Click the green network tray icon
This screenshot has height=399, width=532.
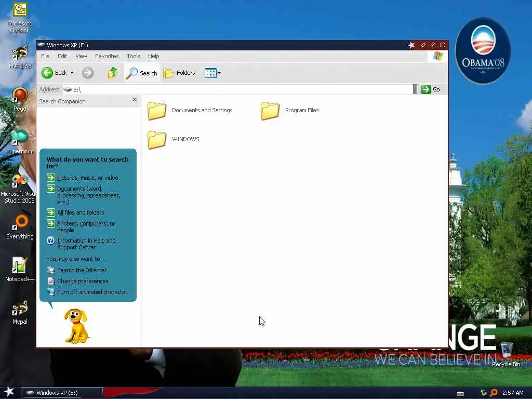click(484, 393)
